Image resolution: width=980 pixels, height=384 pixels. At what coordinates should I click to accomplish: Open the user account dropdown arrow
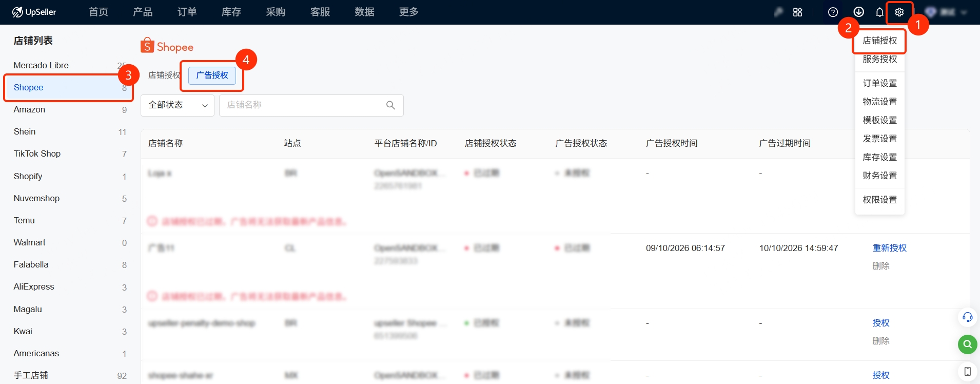964,12
